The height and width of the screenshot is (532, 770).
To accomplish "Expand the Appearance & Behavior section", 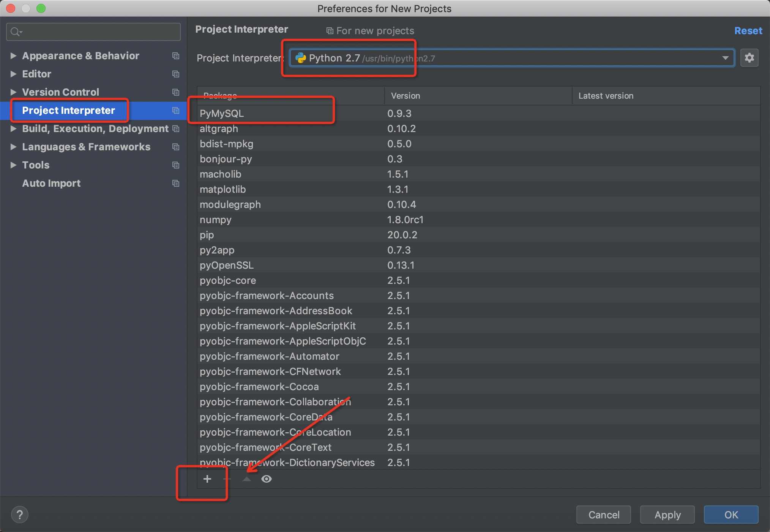I will [x=13, y=56].
